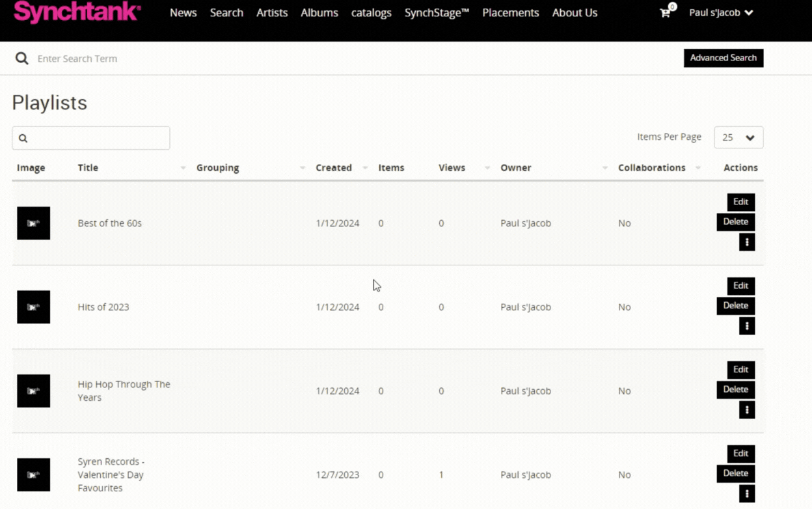Click the shopping cart icon
The height and width of the screenshot is (509, 812).
[x=666, y=12]
